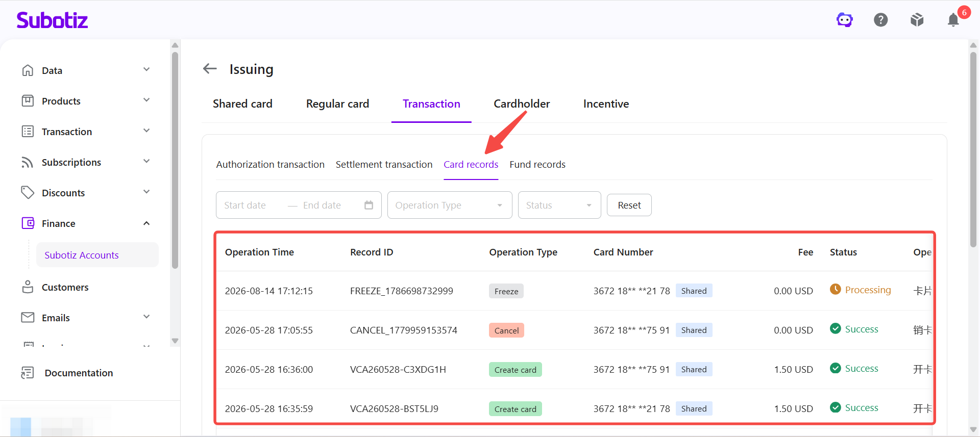Screen dimensions: 980x437
Task: Switch to the Incentive tab
Action: (606, 104)
